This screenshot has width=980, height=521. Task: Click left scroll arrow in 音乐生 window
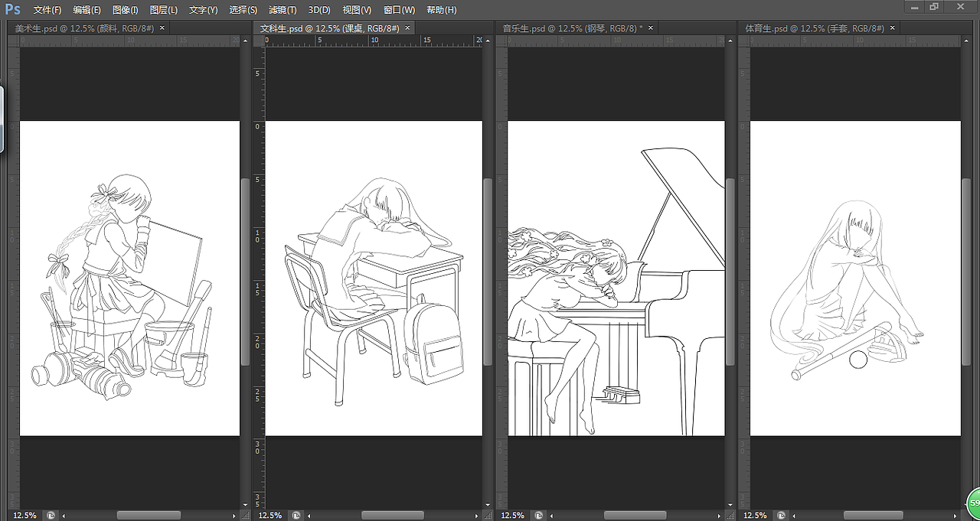pos(552,516)
